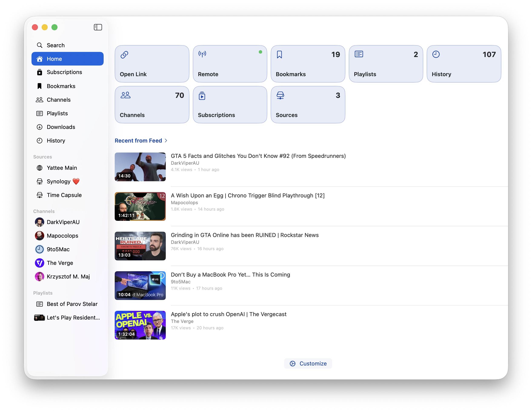Open title 'Apple's plot to crush OpenAI'
This screenshot has width=532, height=411.
[229, 314]
